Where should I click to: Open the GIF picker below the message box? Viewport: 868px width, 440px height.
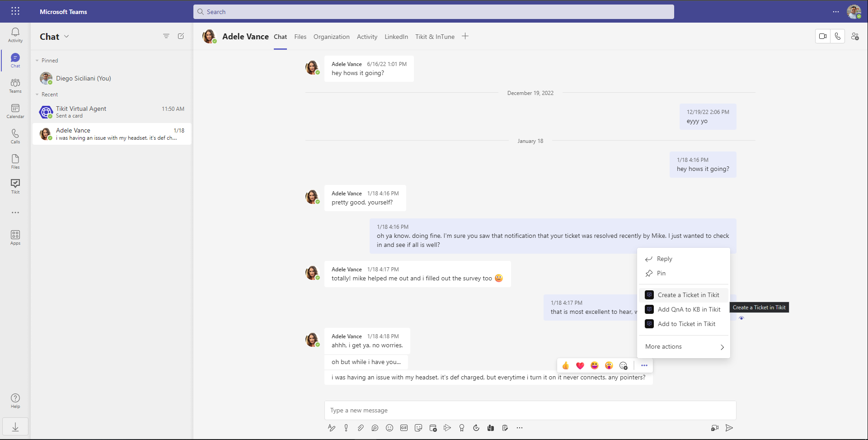pos(404,428)
